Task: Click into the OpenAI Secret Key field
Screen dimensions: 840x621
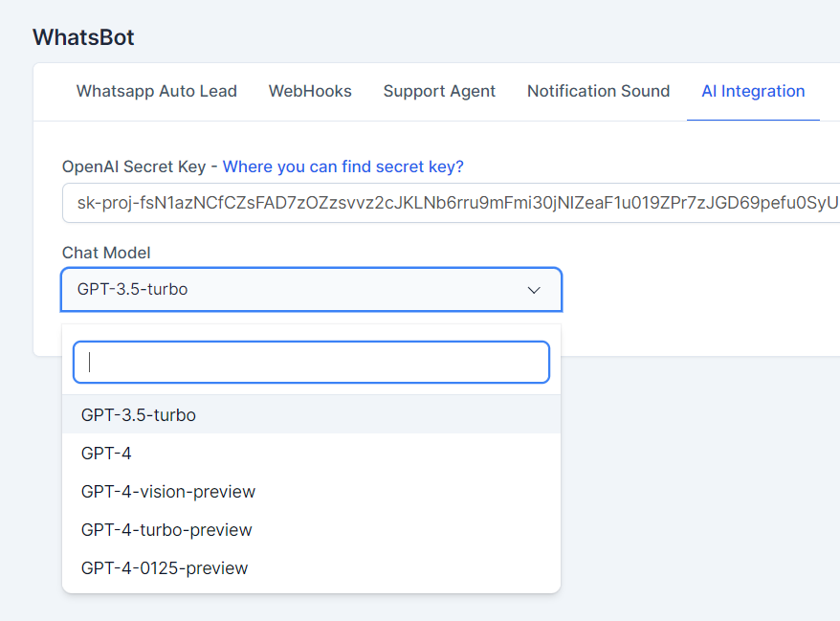Action: point(450,203)
